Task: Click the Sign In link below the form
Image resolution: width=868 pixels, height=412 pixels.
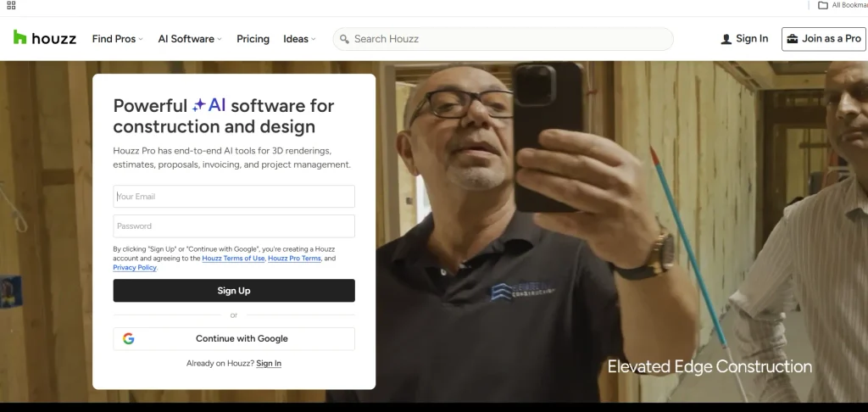Action: click(269, 364)
